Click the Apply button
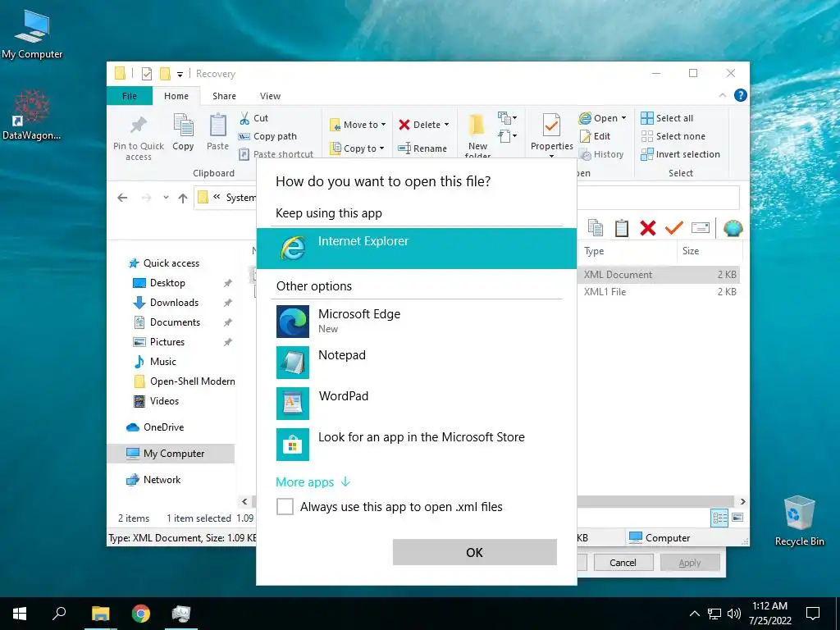 [x=689, y=563]
